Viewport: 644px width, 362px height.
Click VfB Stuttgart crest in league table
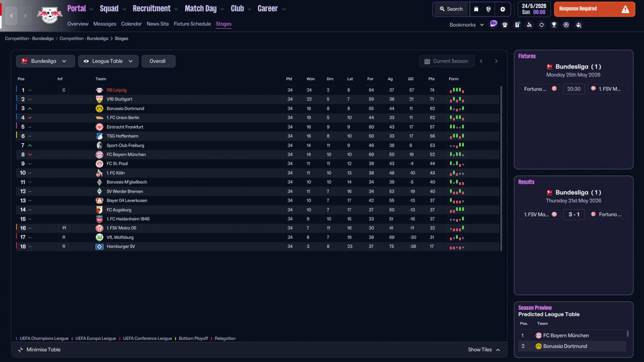99,99
